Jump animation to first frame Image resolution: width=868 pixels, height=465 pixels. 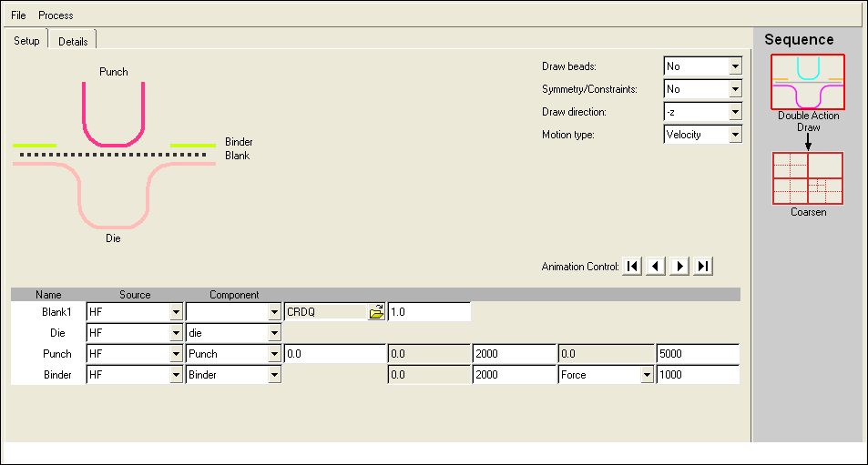(632, 267)
